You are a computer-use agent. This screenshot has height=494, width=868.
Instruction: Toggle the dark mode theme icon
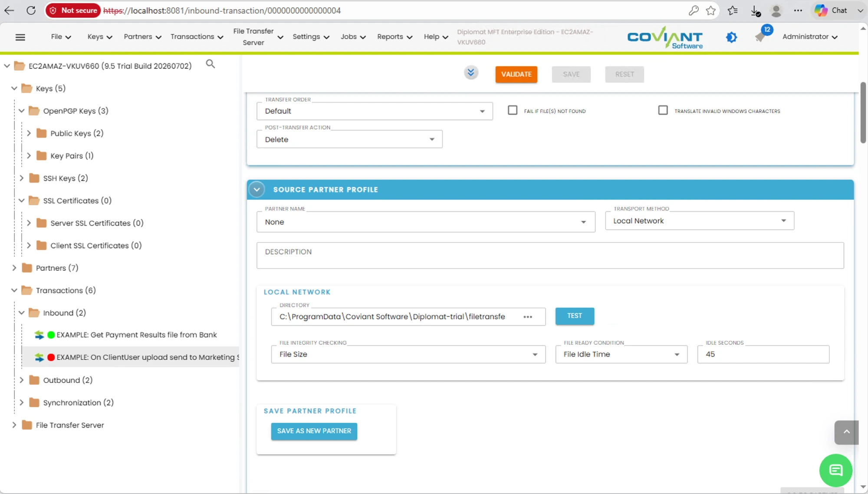click(731, 37)
